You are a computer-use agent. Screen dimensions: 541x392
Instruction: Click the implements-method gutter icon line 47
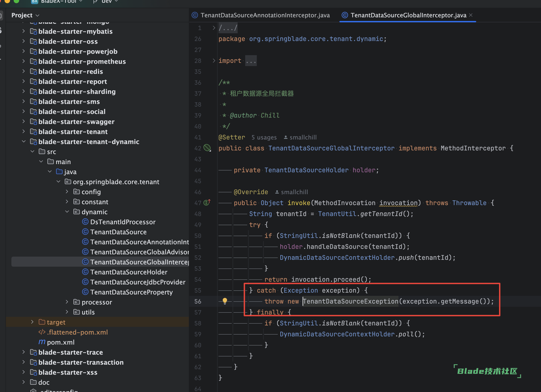207,203
